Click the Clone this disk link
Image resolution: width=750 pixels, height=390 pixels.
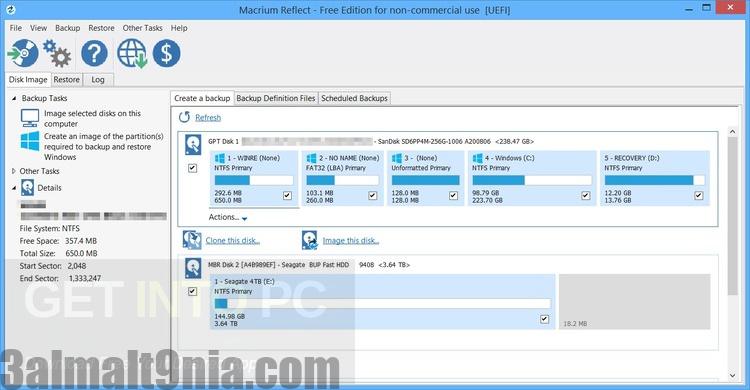coord(233,241)
